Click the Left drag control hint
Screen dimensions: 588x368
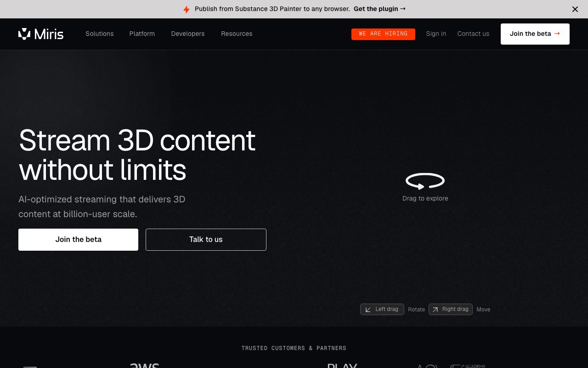382,309
